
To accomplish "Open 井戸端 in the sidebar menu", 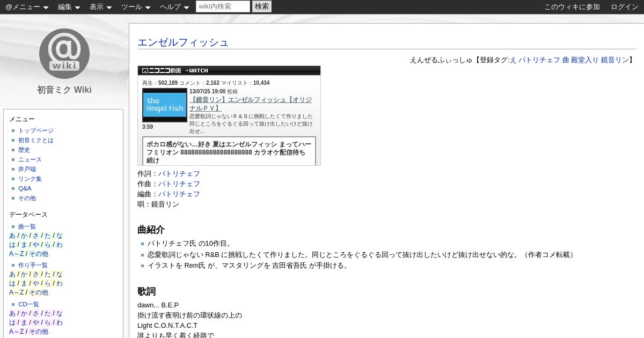I will point(27,169).
